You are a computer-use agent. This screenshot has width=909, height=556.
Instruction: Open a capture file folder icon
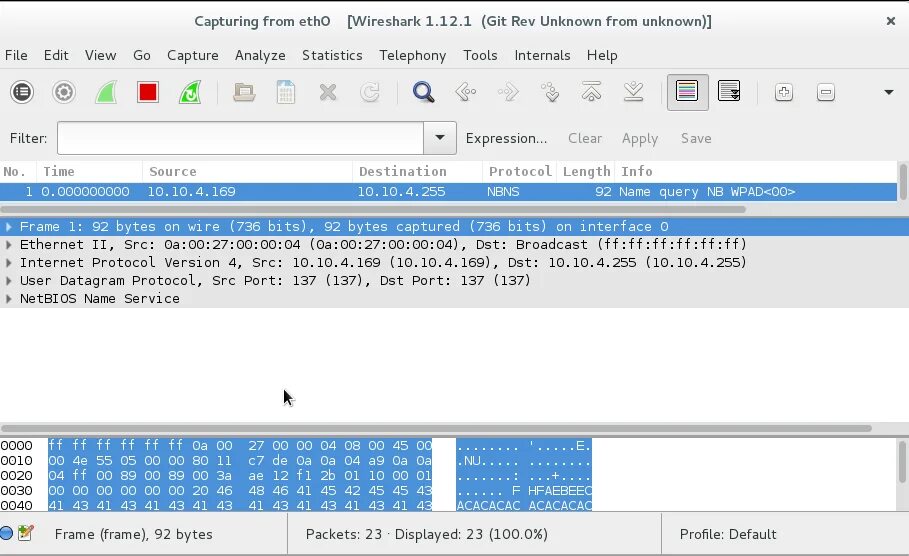244,92
